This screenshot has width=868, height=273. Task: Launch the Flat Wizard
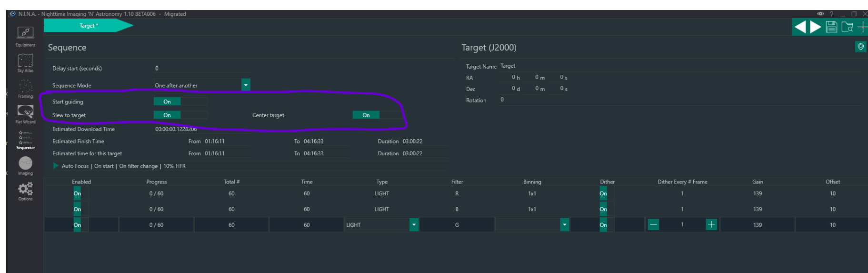point(25,114)
